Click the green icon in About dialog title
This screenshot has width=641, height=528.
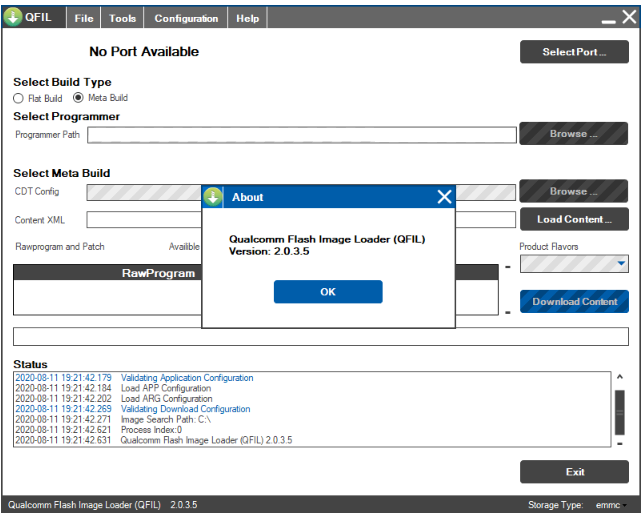coord(214,197)
